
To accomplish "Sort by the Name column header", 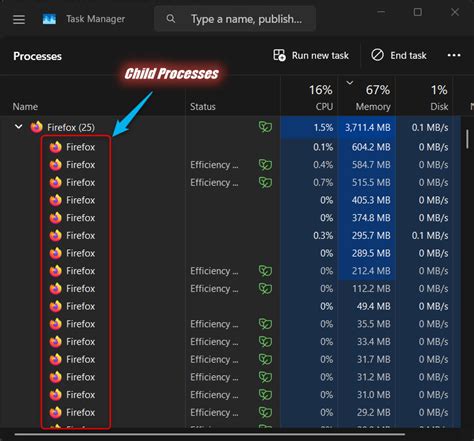I will pyautogui.click(x=25, y=107).
